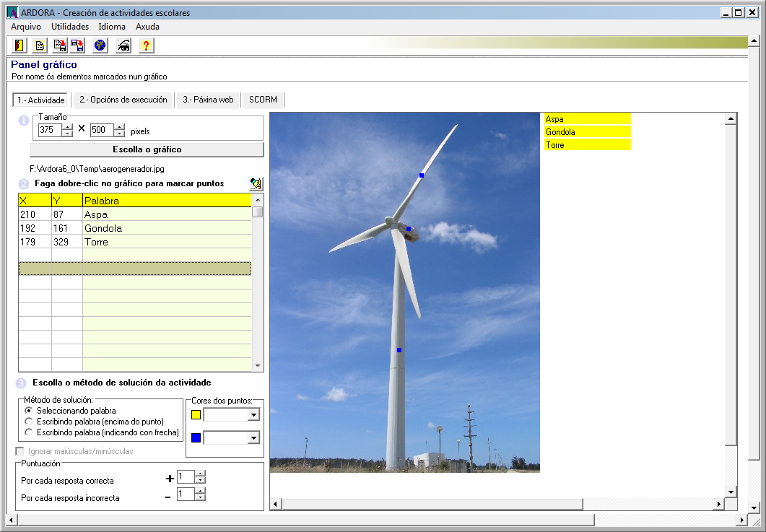Open the SCORM tab
This screenshot has height=532, width=766.
263,100
